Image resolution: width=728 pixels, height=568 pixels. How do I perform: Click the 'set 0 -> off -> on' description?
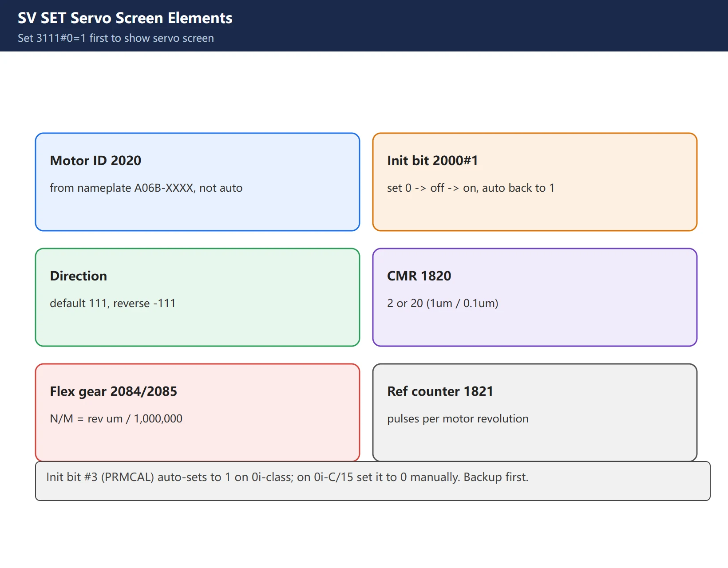(471, 188)
